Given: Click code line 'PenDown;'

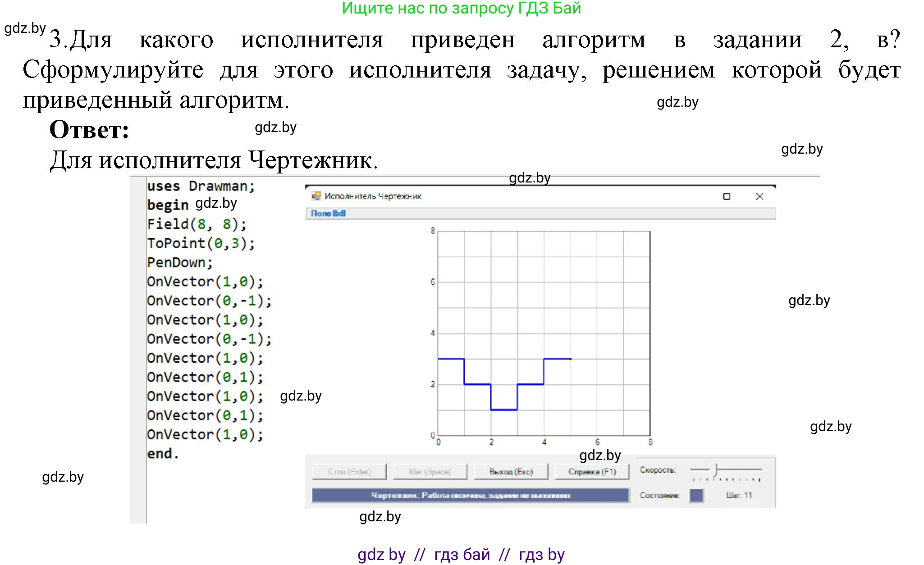Looking at the screenshot, I should click(180, 262).
